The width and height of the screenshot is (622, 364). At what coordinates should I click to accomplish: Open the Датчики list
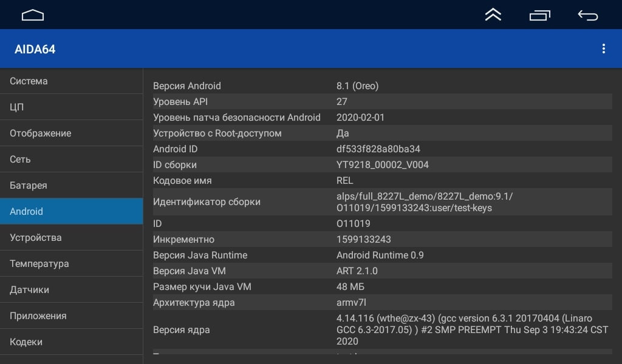click(71, 290)
